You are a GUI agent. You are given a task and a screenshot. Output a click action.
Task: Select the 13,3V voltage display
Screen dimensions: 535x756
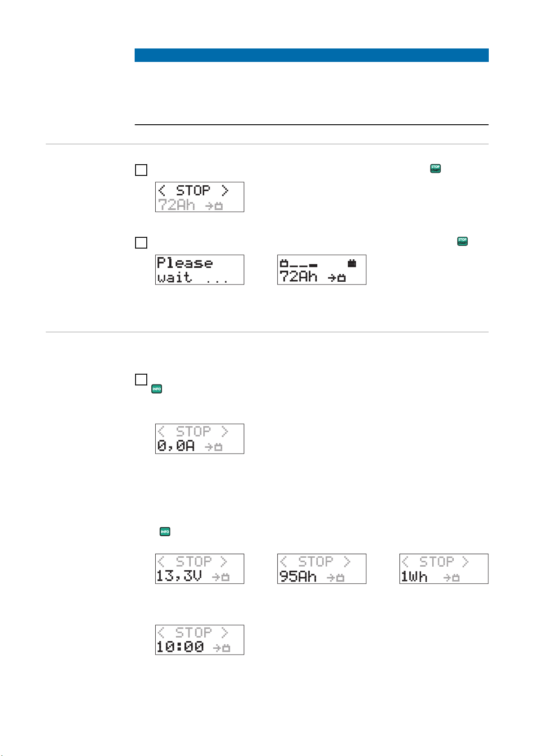200,569
